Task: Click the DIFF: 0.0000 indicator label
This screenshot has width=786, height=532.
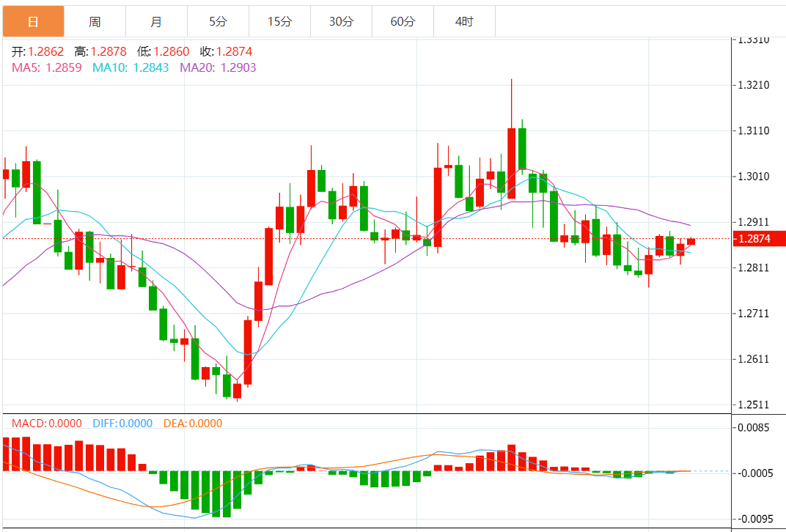Action: pos(122,424)
